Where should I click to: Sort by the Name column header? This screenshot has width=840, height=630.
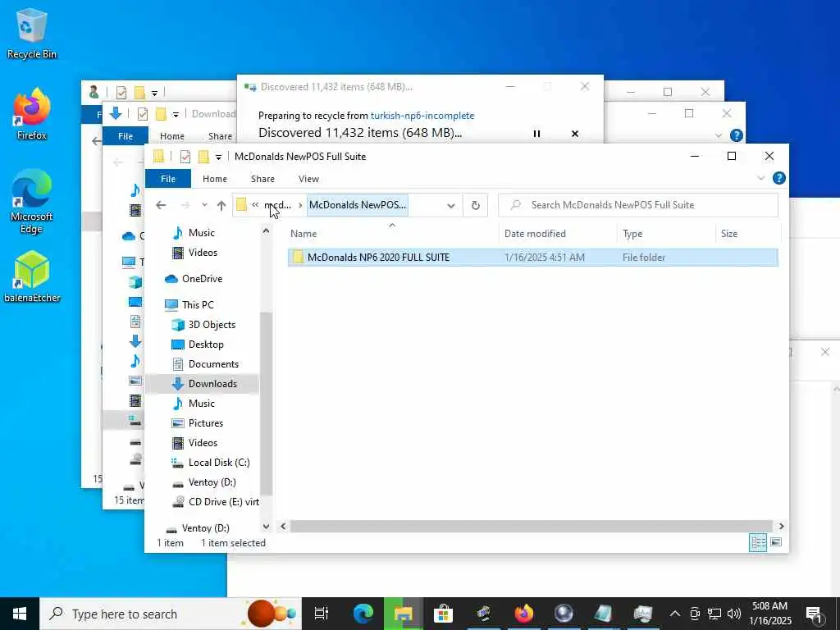click(x=304, y=234)
